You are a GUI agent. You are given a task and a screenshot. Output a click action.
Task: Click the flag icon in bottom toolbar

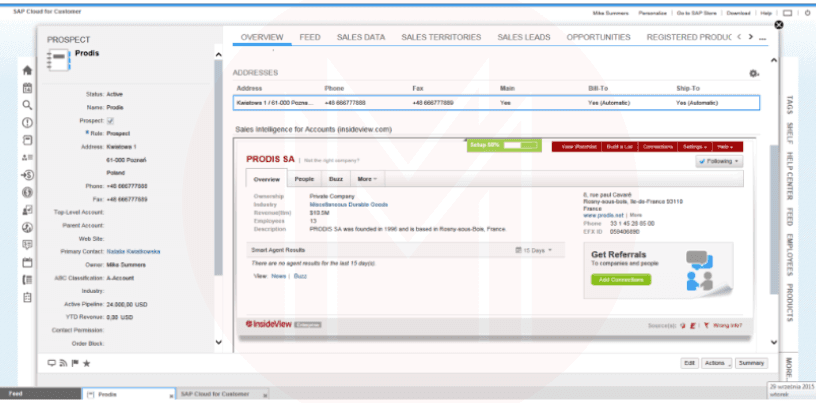pos(75,362)
